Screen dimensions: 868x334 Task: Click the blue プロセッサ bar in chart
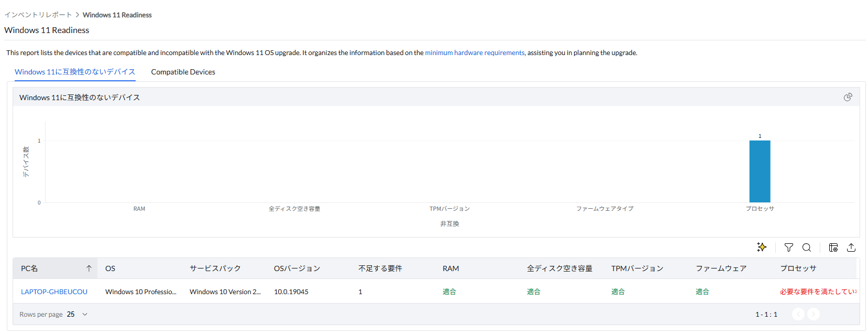click(760, 171)
